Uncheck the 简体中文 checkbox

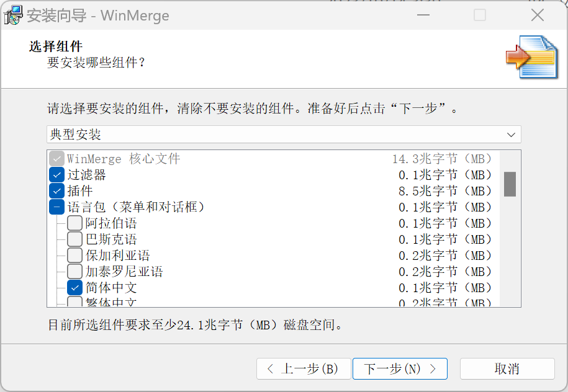(74, 288)
